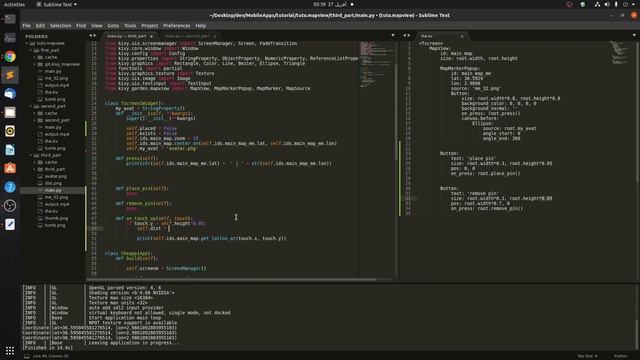Expand the cache folder inside third_part

tap(35, 162)
